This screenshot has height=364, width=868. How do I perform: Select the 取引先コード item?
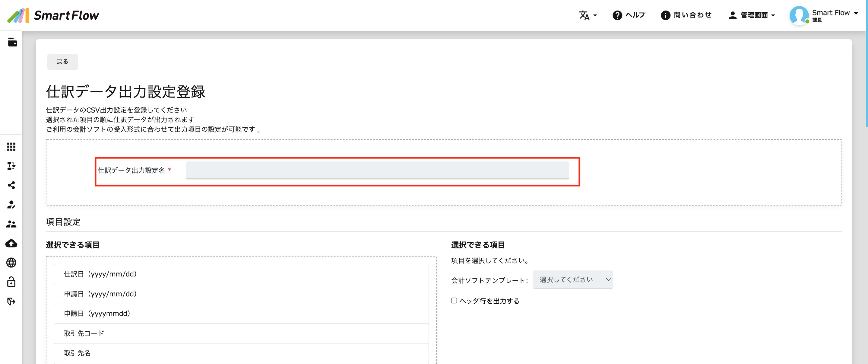pos(241,333)
